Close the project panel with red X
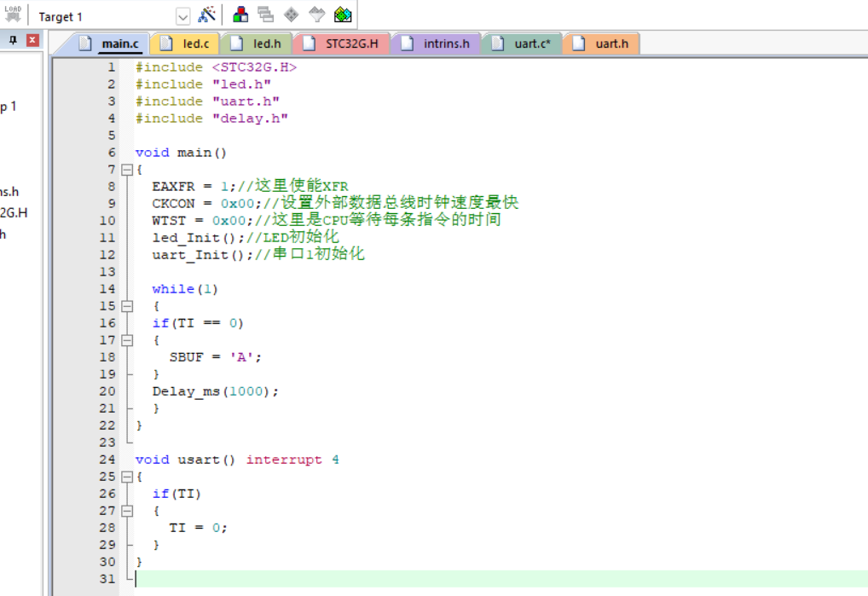This screenshot has width=868, height=596. (x=32, y=40)
